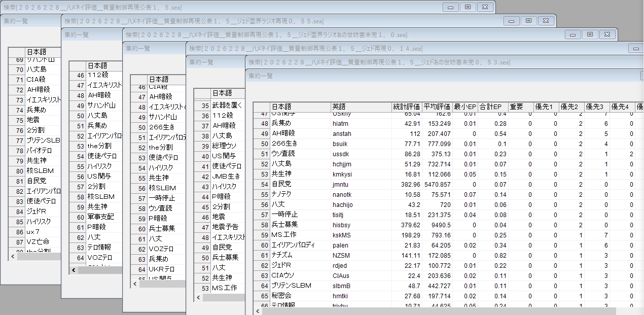The width and height of the screenshot is (644, 315).
Task: Minimize the rearmost 公表1，5.sea search window
Action: [450, 7]
